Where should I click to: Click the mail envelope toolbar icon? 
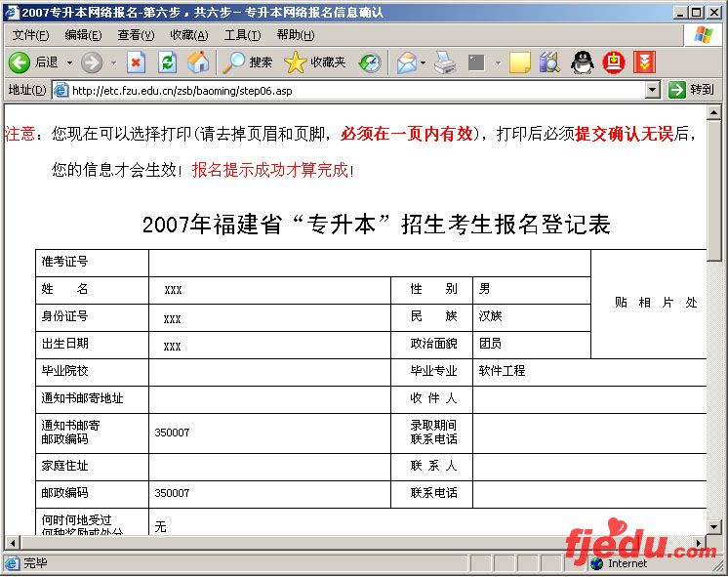[405, 62]
